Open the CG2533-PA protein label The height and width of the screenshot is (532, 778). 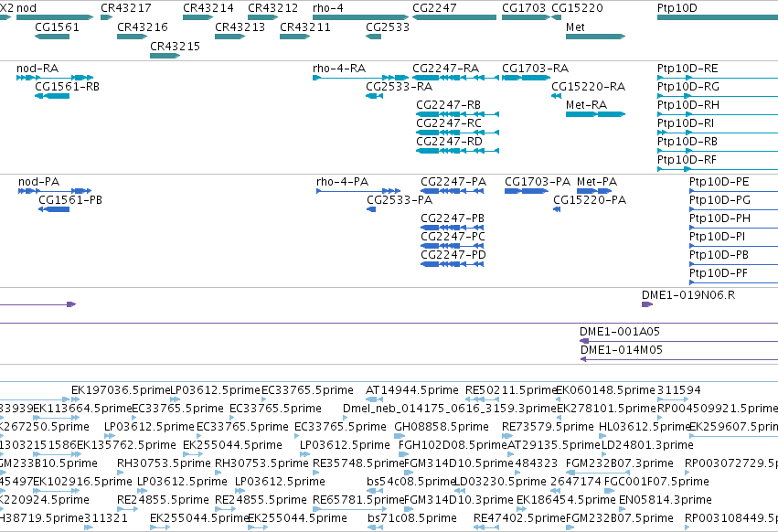(x=400, y=200)
